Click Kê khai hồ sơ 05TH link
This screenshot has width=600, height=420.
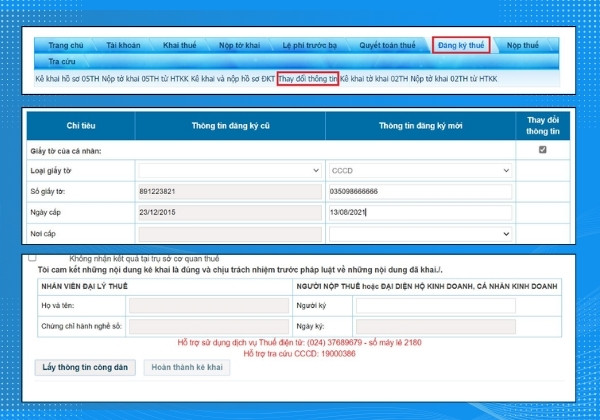(x=67, y=79)
